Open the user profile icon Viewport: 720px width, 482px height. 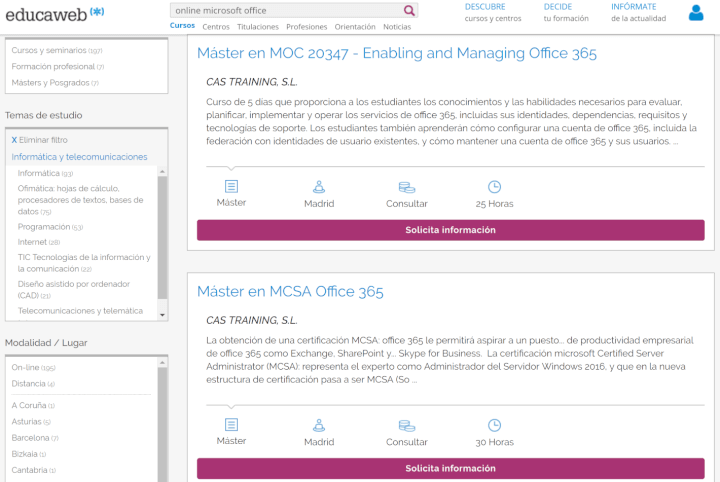pos(696,13)
